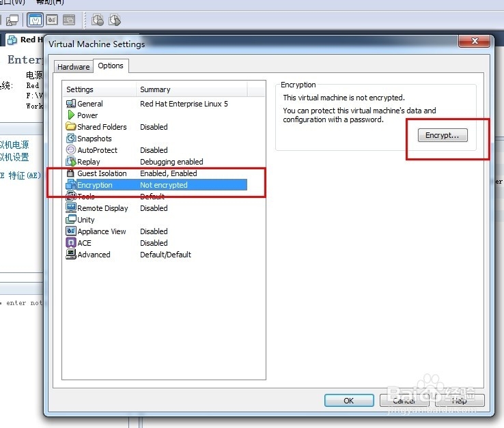Click the Summary column header
The image size is (504, 428).
(x=192, y=89)
